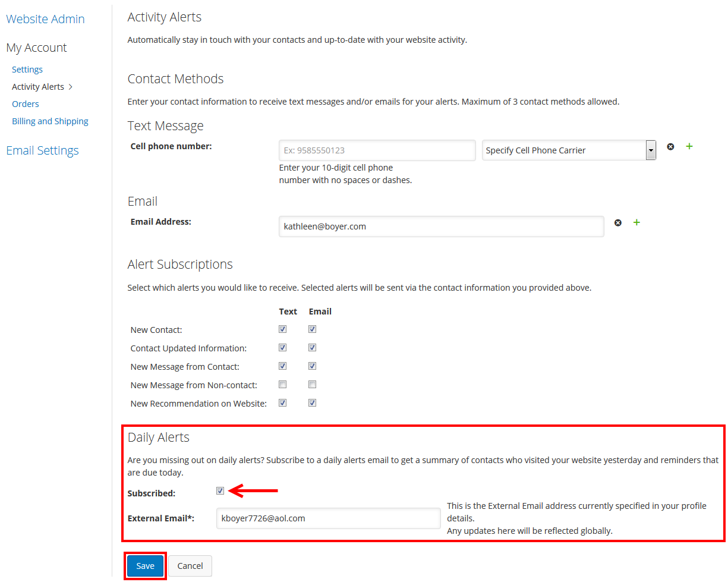
Task: Uncheck the Daily Alerts Subscribed checkbox
Action: point(220,491)
